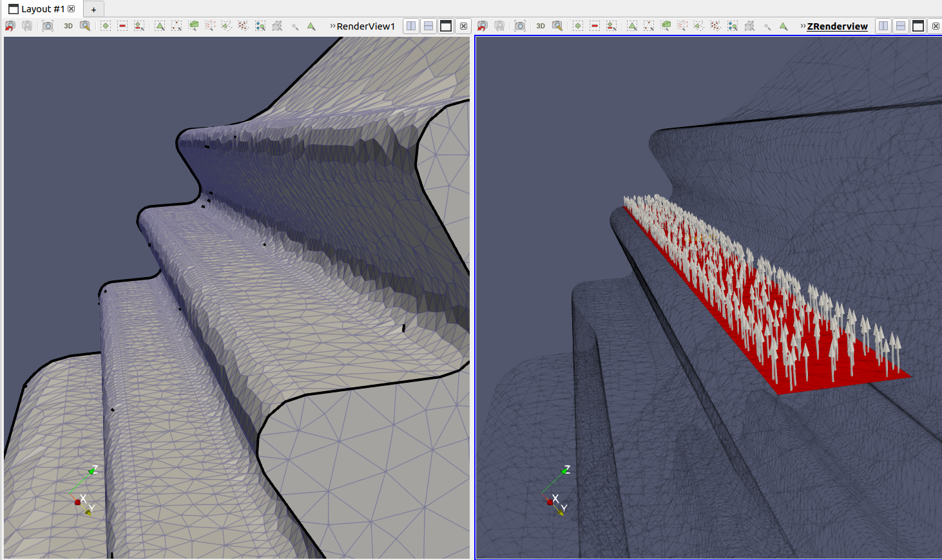Click the RenderView1 title label
The image size is (942, 560).
pos(366,26)
